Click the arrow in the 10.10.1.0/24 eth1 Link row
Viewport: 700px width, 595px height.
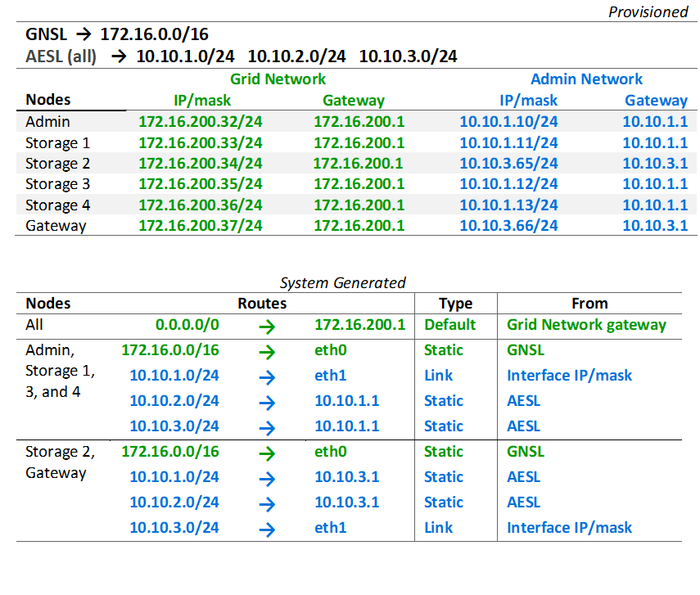click(267, 376)
